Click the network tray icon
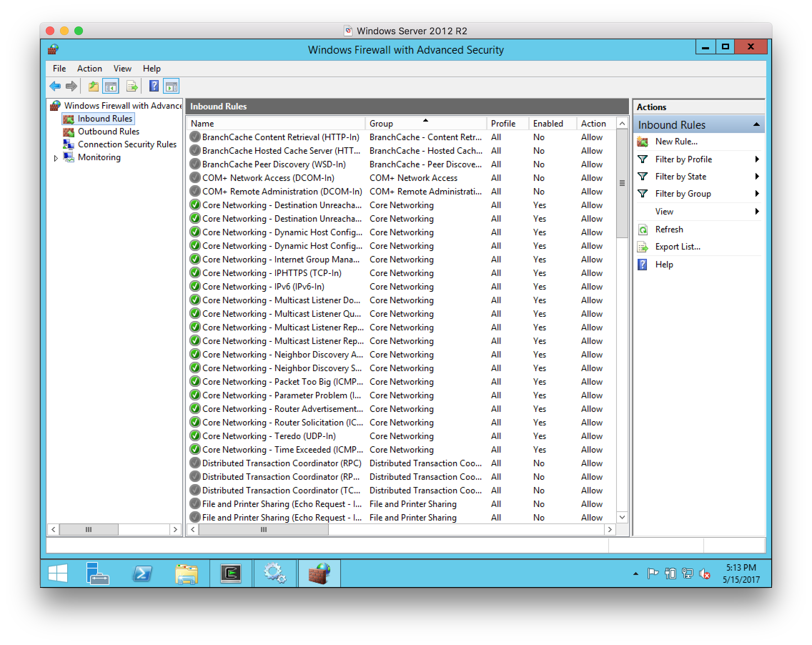The height and width of the screenshot is (645, 812). point(687,574)
